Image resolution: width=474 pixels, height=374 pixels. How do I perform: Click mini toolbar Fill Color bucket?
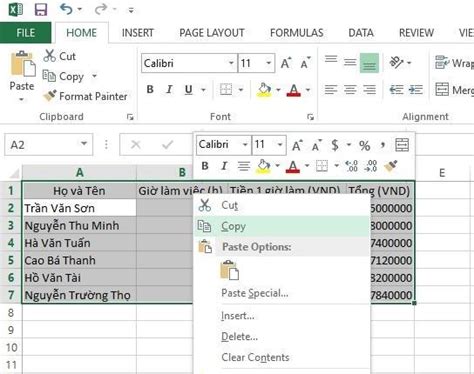263,166
